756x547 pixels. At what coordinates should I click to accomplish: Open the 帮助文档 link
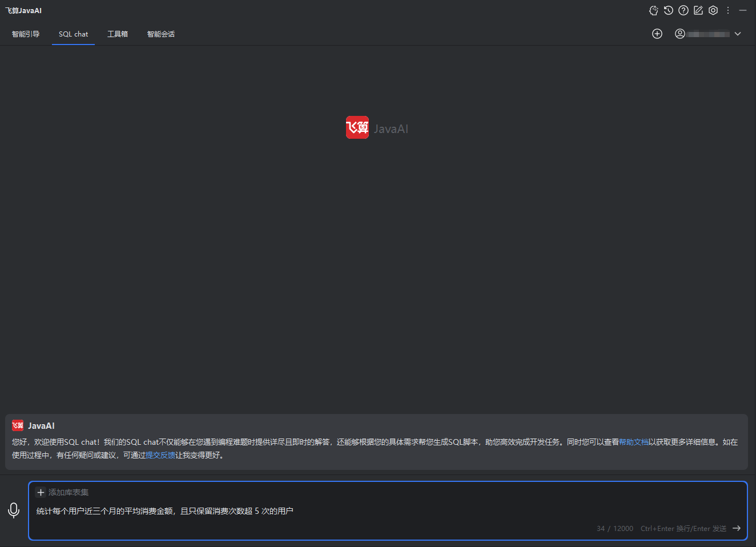point(634,442)
